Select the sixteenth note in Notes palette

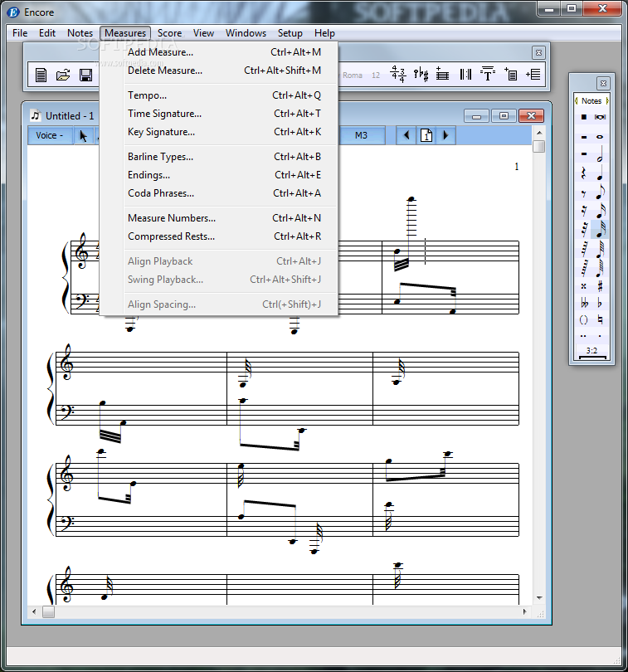600,211
